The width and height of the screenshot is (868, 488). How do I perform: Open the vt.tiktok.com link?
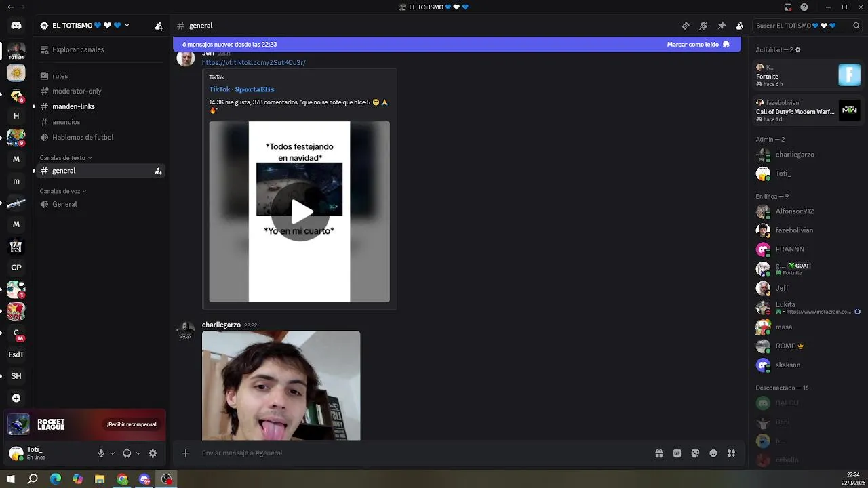(254, 62)
